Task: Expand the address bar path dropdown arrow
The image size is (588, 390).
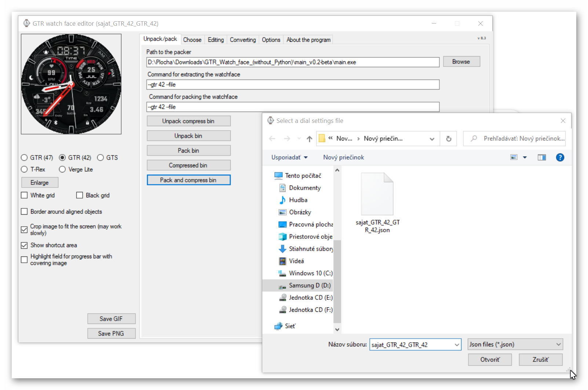Action: tap(432, 139)
